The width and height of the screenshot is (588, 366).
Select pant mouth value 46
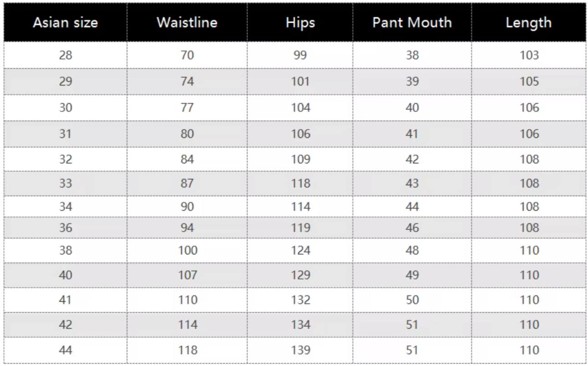pos(412,228)
